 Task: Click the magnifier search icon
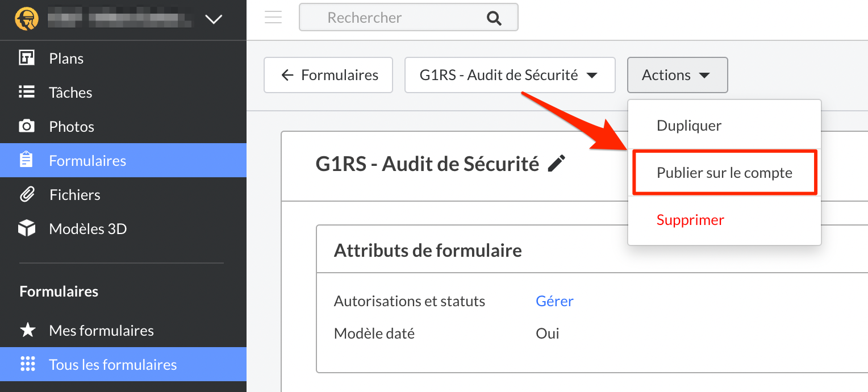[x=494, y=18]
